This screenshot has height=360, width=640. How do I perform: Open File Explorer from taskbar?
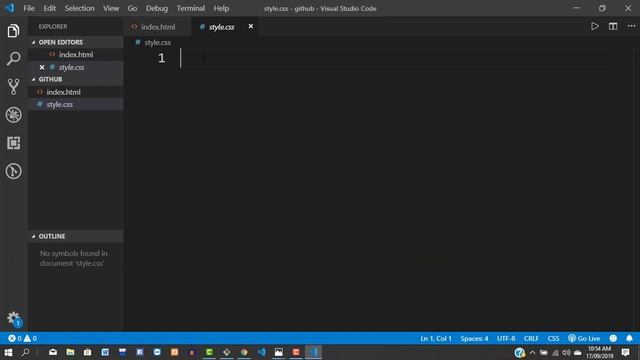[x=70, y=352]
